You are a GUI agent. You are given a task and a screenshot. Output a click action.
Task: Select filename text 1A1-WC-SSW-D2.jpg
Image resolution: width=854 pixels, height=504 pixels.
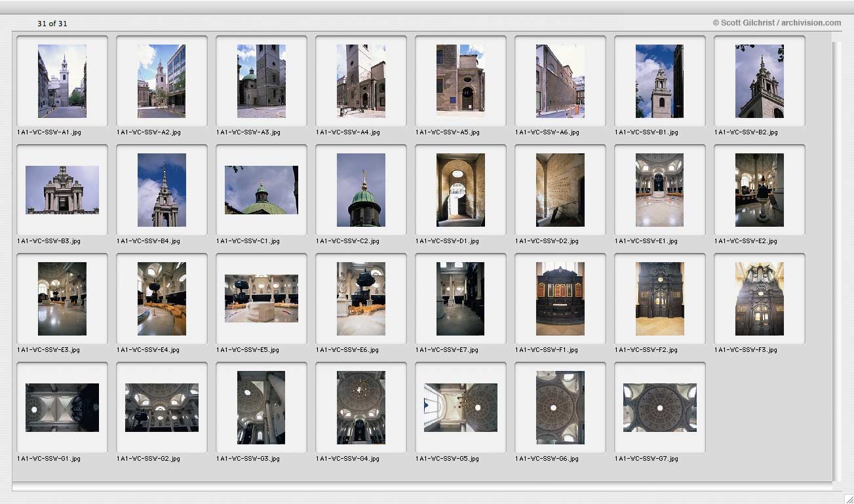[x=547, y=241]
